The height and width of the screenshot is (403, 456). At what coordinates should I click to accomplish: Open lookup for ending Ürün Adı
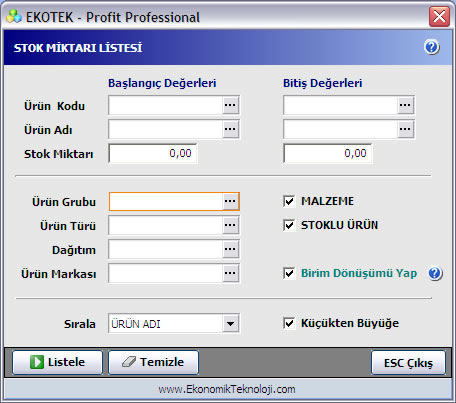(x=405, y=129)
